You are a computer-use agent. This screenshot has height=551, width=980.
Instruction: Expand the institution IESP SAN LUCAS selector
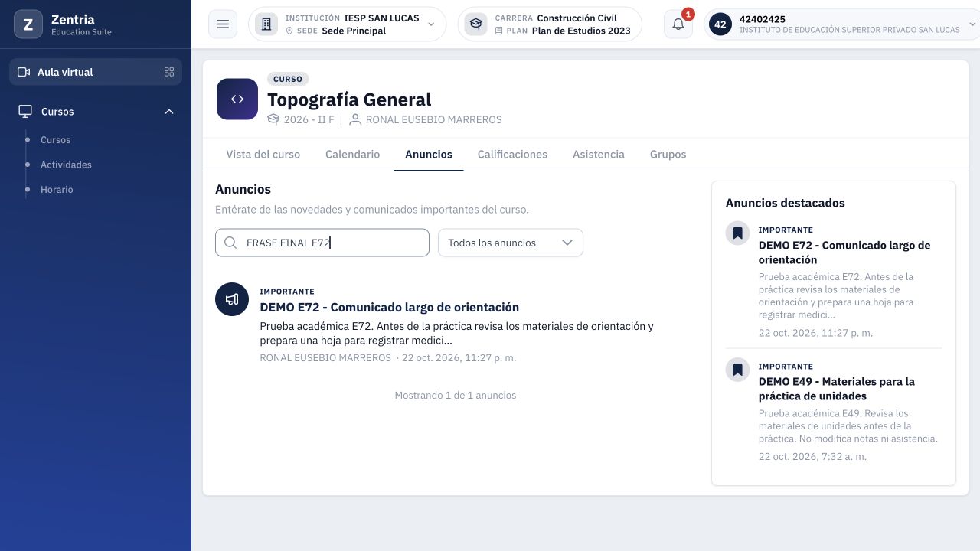point(348,24)
